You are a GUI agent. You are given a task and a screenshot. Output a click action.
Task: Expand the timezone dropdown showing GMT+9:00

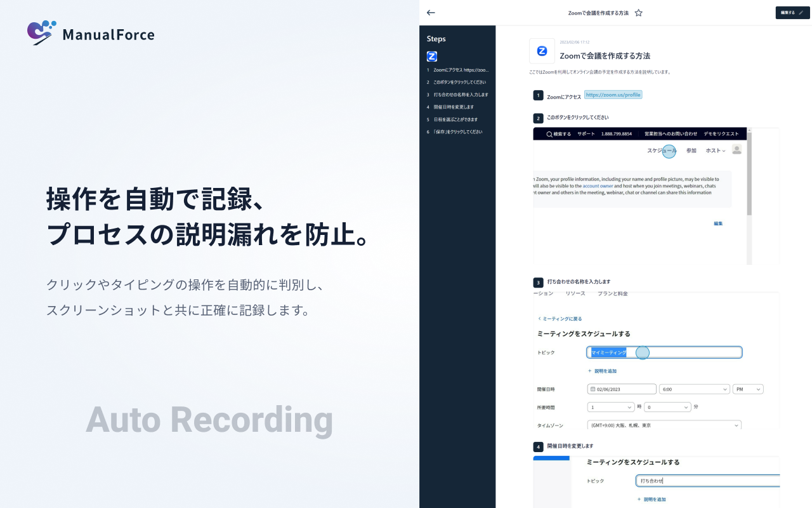click(664, 425)
